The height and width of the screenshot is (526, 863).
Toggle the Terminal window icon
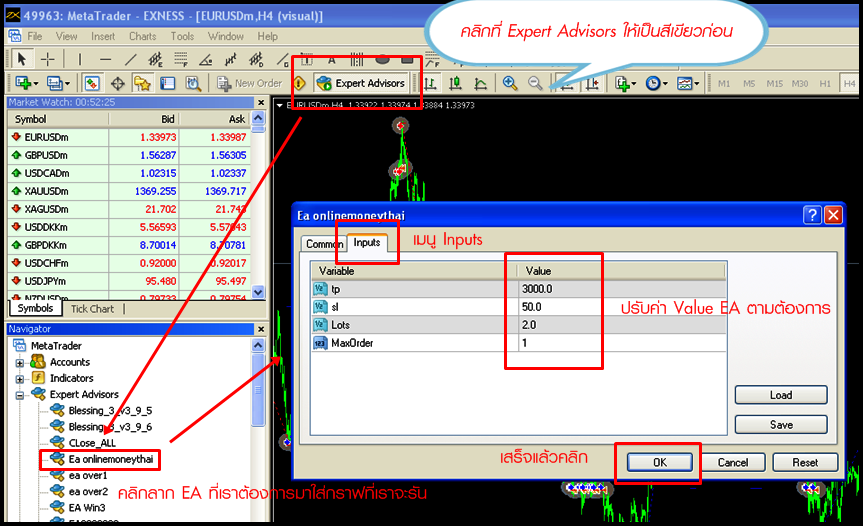[x=167, y=83]
